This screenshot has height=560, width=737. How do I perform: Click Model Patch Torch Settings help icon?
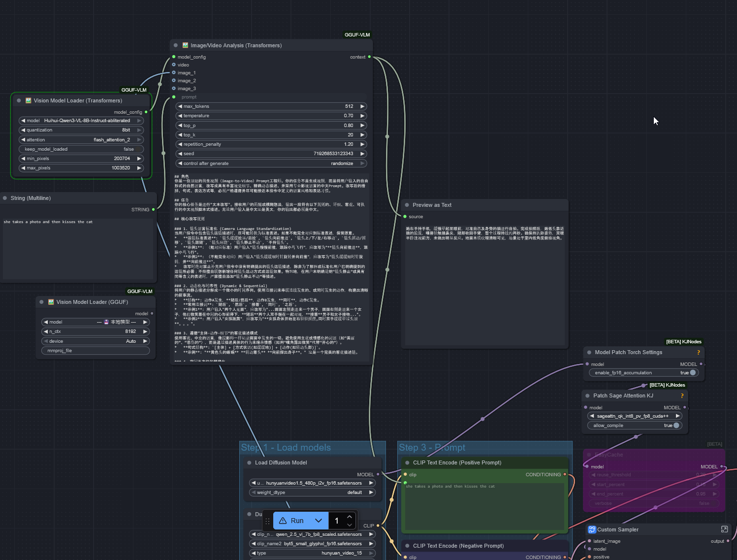pyautogui.click(x=698, y=353)
